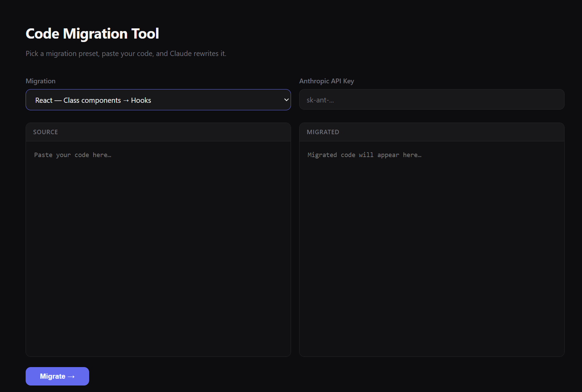
Task: Focus the source code paste area
Action: coord(158,249)
